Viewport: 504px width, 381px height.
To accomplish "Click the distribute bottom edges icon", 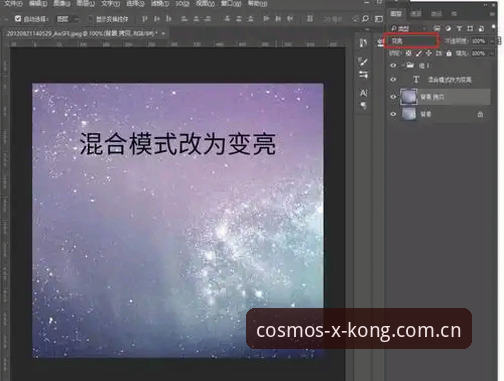I will click(x=250, y=19).
